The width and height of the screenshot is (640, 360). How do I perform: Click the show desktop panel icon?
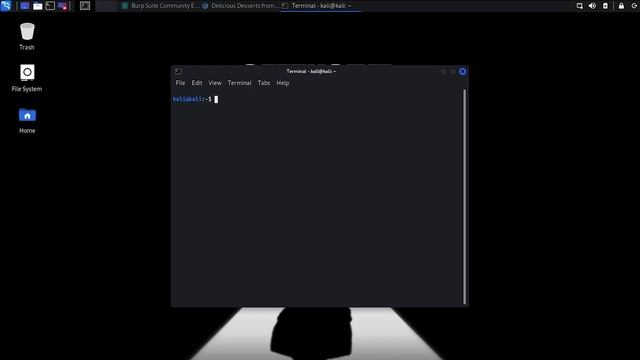coord(25,6)
